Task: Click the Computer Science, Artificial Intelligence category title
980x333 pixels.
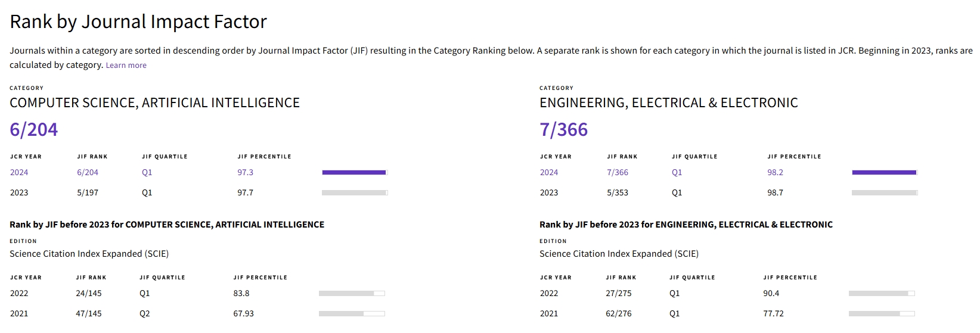Action: 154,103
